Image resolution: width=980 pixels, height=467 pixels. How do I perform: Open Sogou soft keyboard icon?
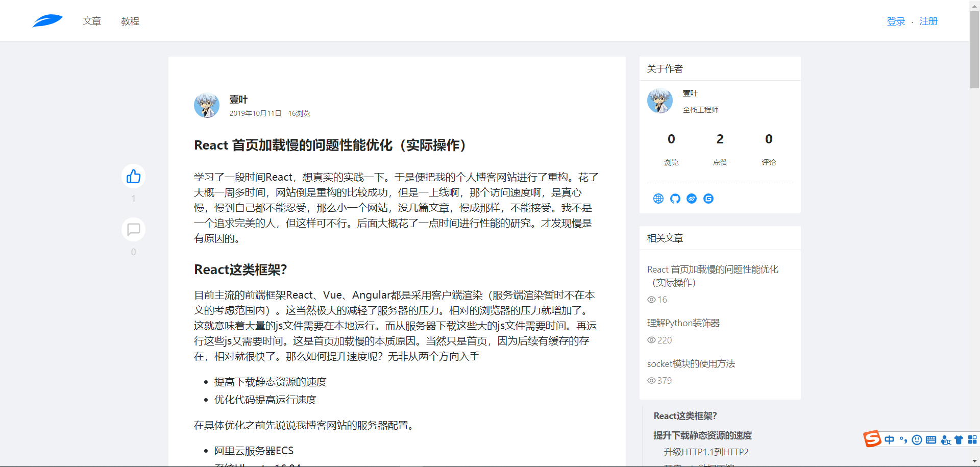tap(930, 440)
